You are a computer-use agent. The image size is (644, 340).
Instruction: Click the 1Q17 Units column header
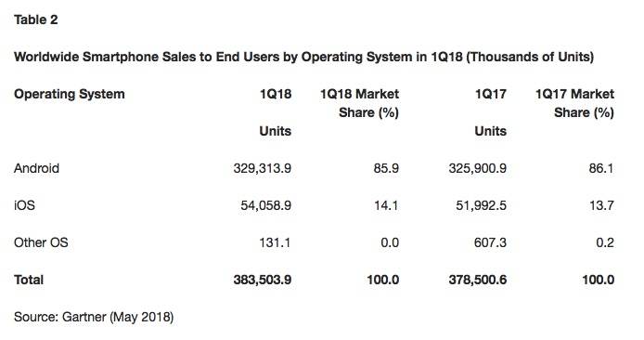pos(490,112)
